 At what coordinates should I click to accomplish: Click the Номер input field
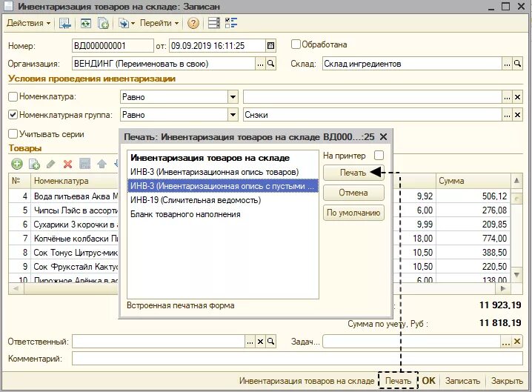point(113,45)
